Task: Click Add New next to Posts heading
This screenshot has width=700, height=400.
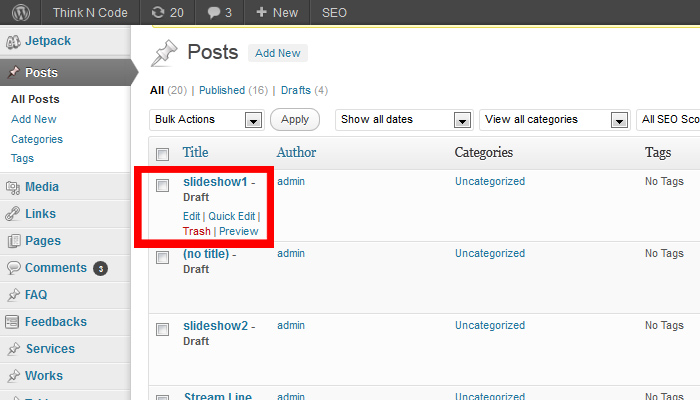Action: (278, 53)
